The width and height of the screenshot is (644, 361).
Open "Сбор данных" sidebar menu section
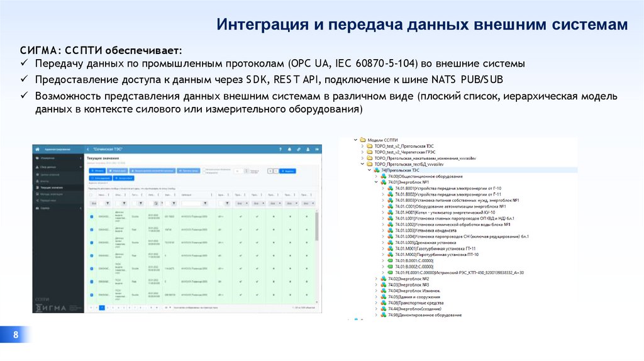57,167
